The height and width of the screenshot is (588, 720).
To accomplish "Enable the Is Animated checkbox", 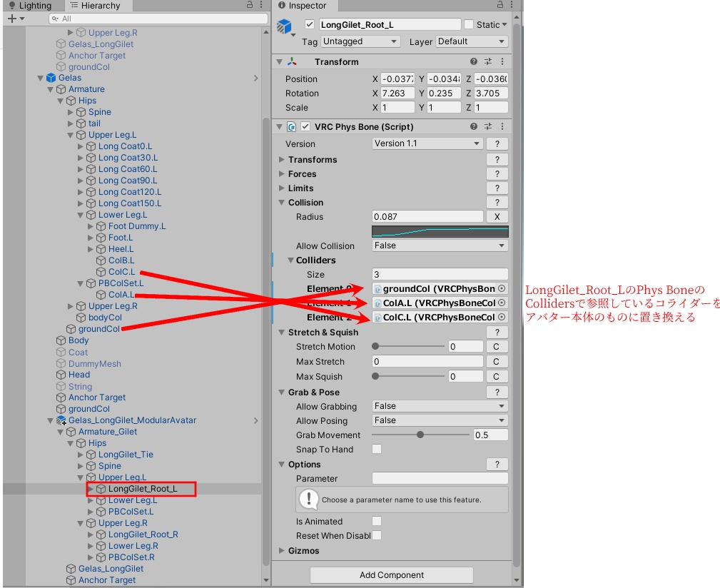I will click(377, 521).
